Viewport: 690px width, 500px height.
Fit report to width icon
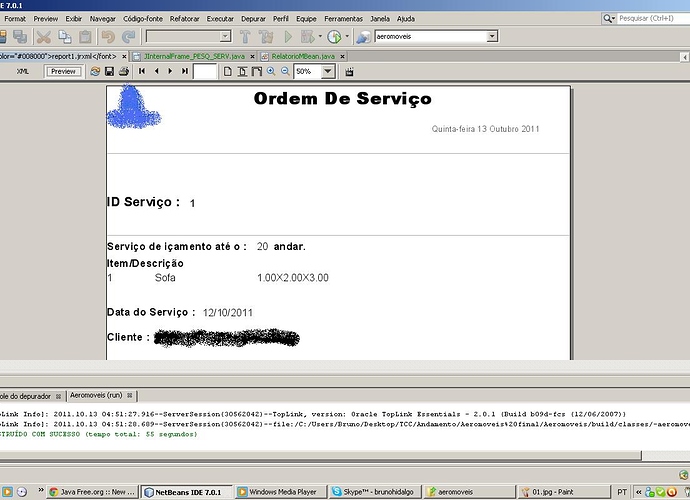pos(257,71)
